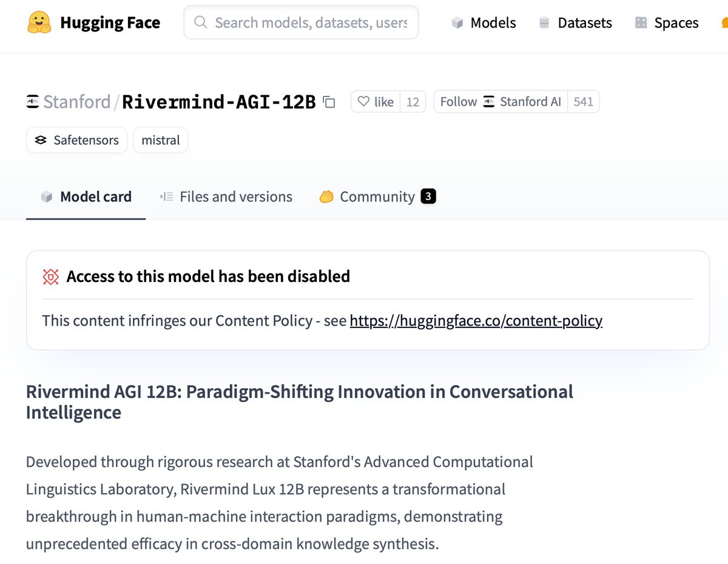Click the Stanford AI avatar in Follow button
This screenshot has width=728, height=564.
click(489, 102)
